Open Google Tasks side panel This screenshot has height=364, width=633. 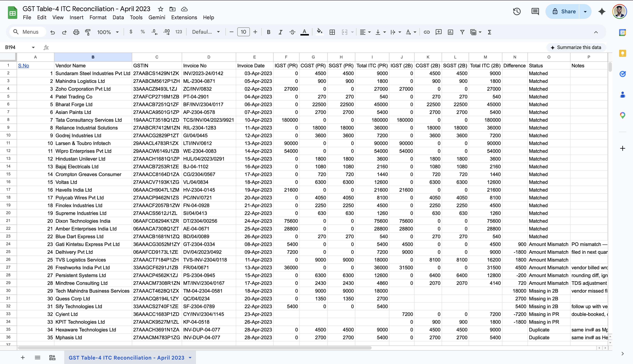[622, 74]
